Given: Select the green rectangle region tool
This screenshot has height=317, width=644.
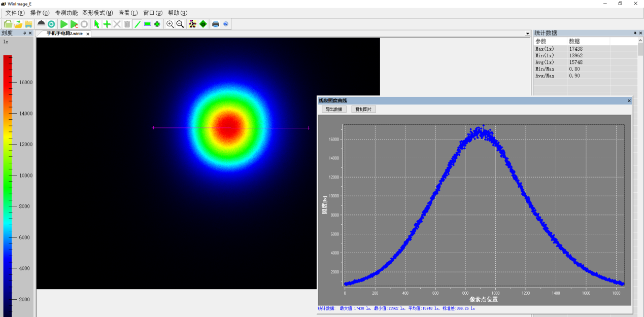Looking at the screenshot, I should (147, 24).
